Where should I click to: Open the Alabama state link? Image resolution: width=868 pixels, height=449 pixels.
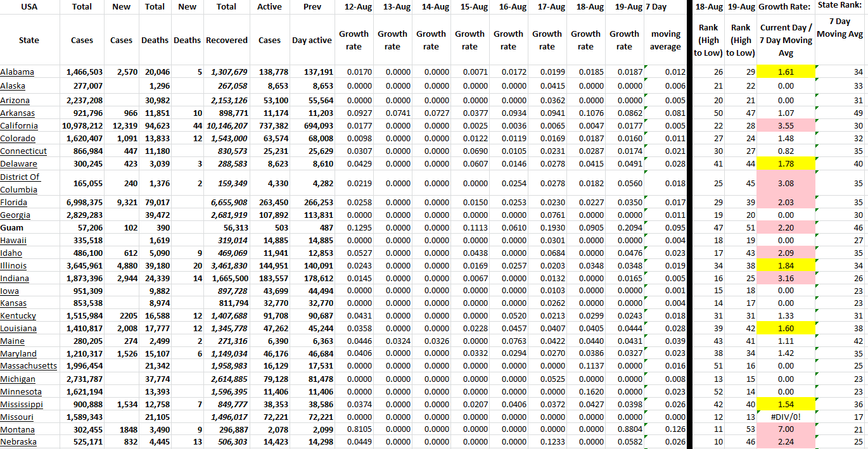(17, 72)
